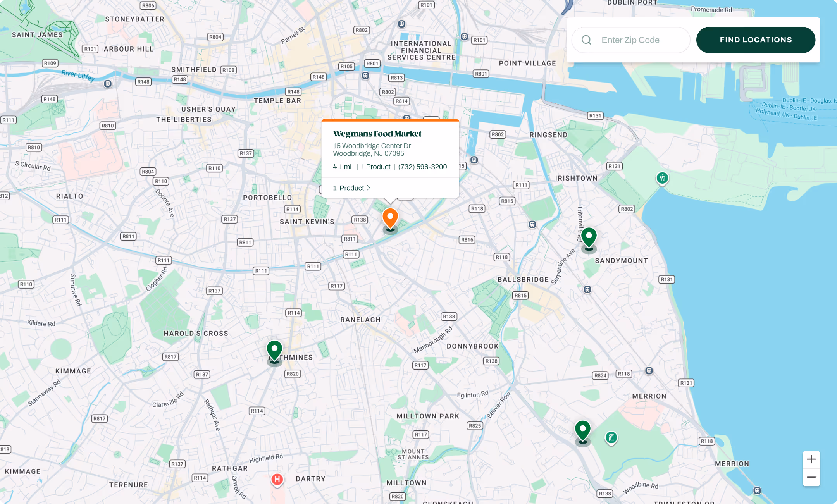The image size is (837, 504).
Task: Click the BALLSBRIDGE map label
Action: pos(523,280)
